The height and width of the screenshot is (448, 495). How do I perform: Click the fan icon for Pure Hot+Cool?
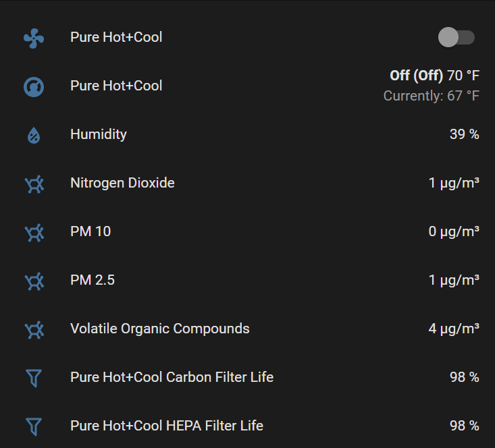34,38
